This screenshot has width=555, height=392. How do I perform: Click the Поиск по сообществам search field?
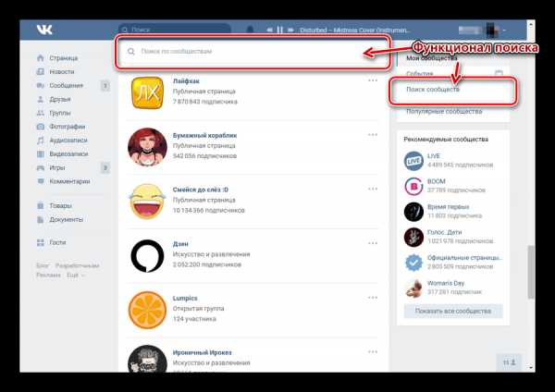(253, 52)
